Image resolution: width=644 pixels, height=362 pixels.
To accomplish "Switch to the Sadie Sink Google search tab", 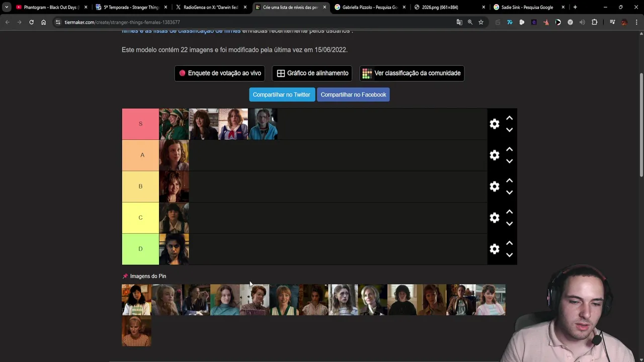I will coord(529,7).
